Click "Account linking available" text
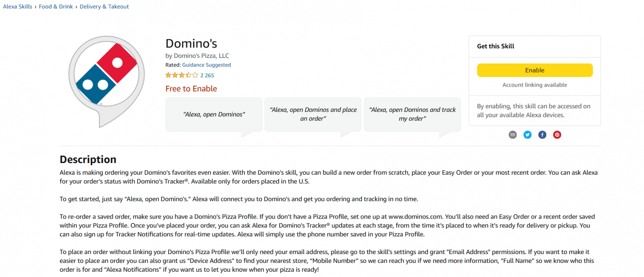The height and width of the screenshot is (277, 644). point(535,85)
